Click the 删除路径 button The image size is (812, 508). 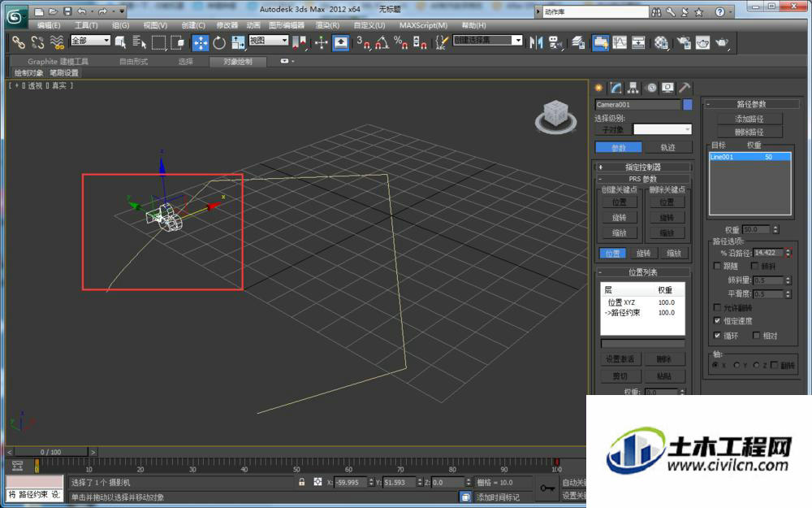pyautogui.click(x=749, y=132)
